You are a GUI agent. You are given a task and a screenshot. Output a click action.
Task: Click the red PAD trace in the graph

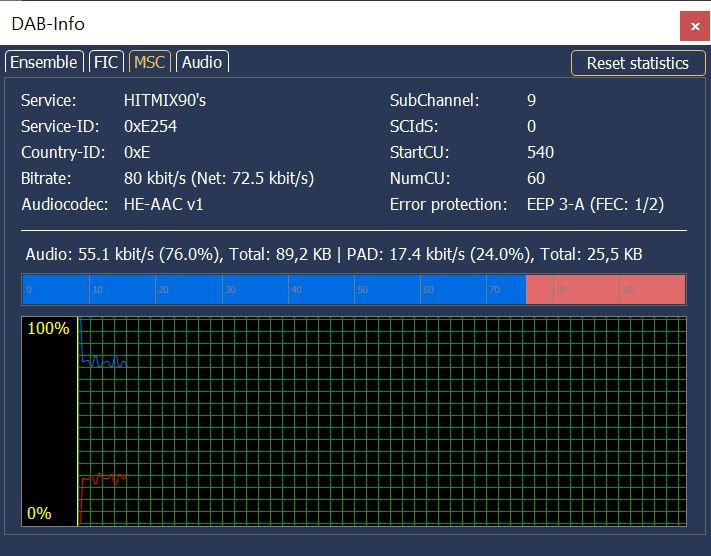pyautogui.click(x=103, y=479)
